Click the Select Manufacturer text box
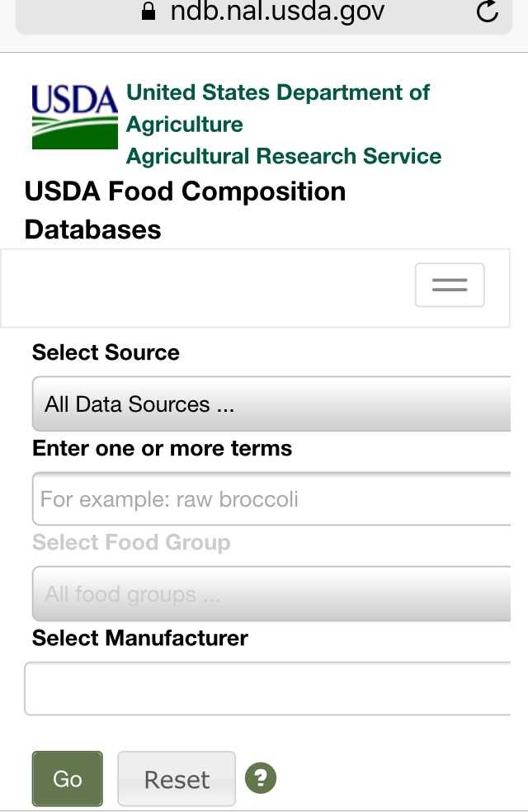The image size is (528, 812). [268, 688]
